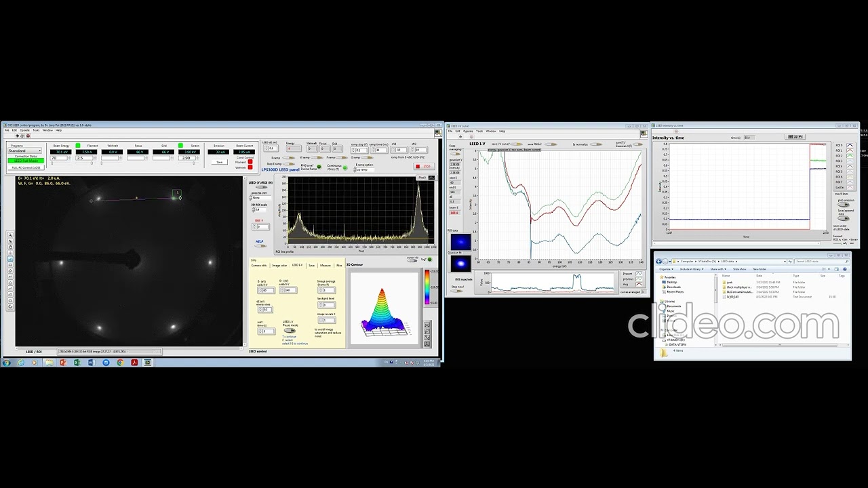This screenshot has height=488, width=868.
Task: Open File menu in LEED control window
Action: (x=7, y=130)
